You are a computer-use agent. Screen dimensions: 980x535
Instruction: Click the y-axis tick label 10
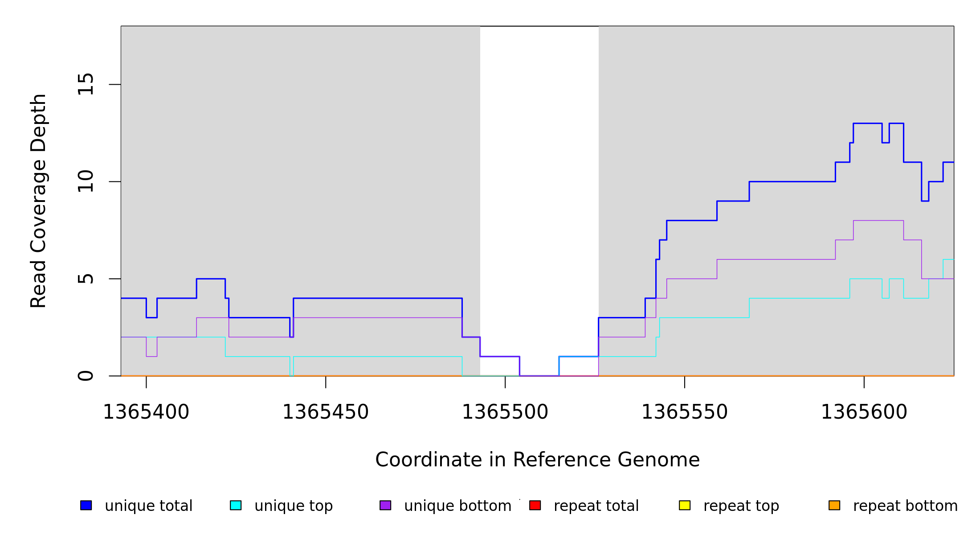[x=86, y=181]
